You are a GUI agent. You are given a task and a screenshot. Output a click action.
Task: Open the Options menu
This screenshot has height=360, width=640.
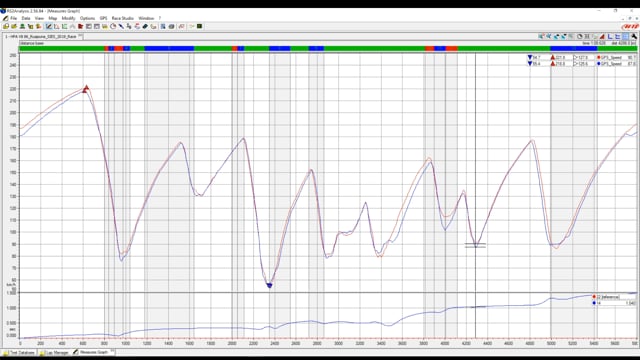click(x=87, y=18)
